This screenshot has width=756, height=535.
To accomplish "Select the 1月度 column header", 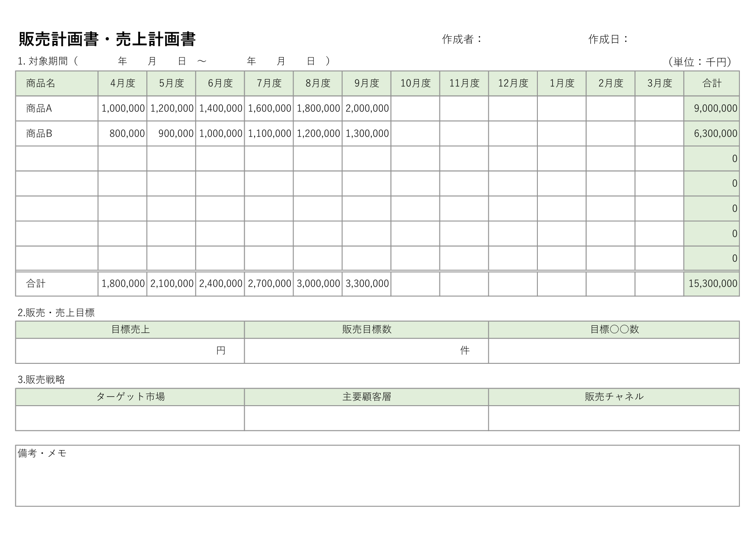I will coord(562,84).
